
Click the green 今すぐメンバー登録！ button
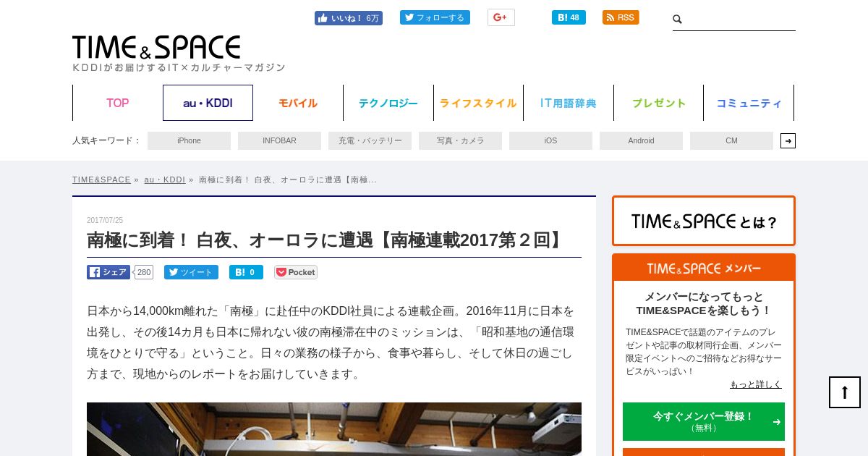tap(704, 421)
